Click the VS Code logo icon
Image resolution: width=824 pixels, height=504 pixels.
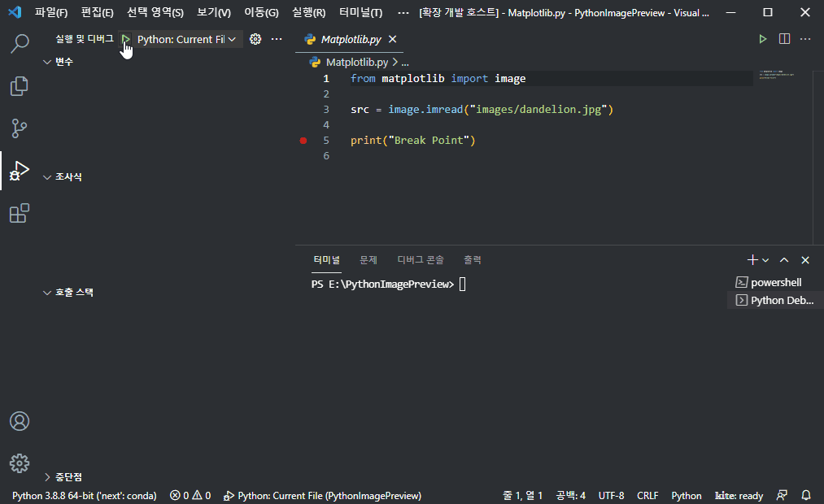15,12
